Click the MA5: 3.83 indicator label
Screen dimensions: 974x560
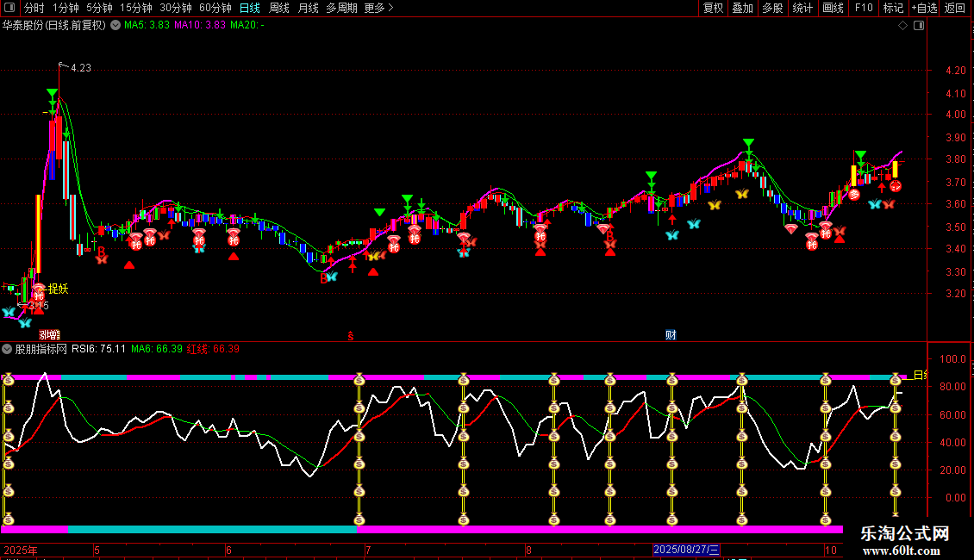tap(147, 25)
